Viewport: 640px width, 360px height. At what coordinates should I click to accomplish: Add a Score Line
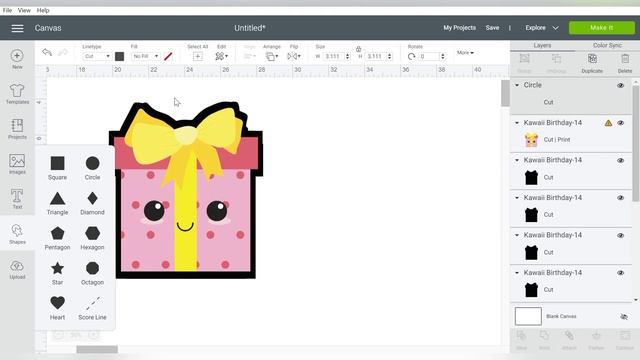coord(92,308)
